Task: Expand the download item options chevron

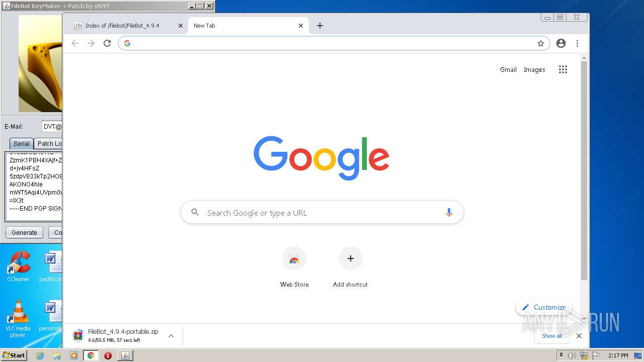Action: pos(171,335)
